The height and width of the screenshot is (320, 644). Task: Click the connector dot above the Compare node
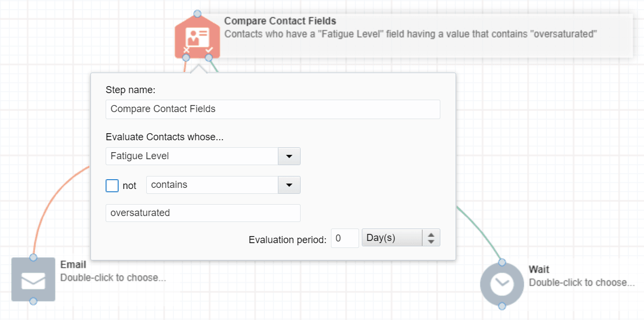click(198, 14)
